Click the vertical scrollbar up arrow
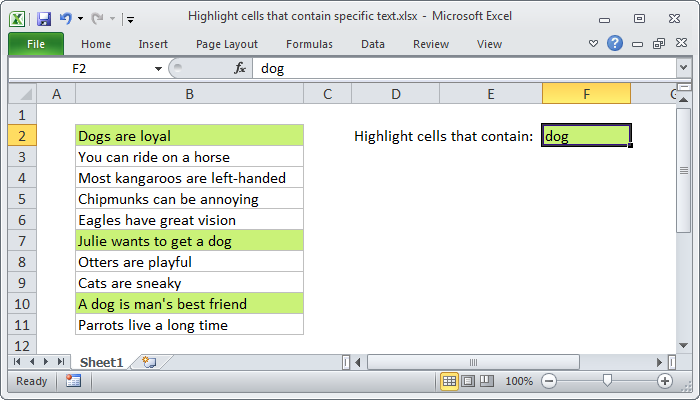700x400 pixels. pos(683,99)
